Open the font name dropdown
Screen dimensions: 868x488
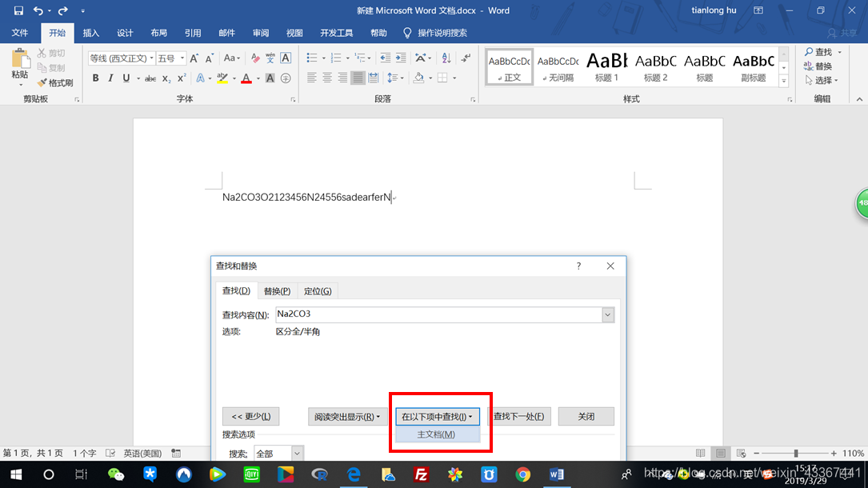[x=152, y=58]
